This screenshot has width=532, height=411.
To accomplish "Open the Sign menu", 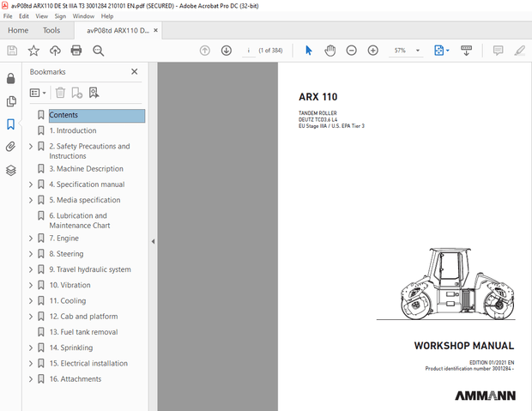I will click(x=60, y=16).
